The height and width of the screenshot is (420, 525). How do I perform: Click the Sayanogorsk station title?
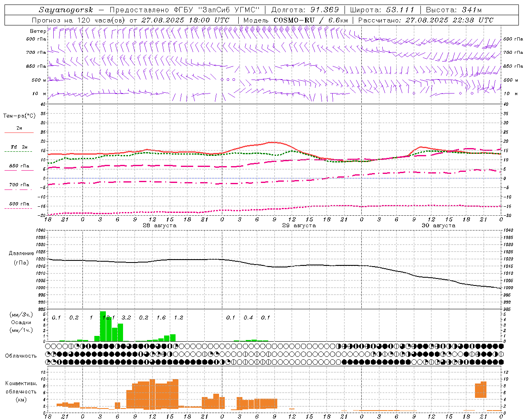point(66,10)
